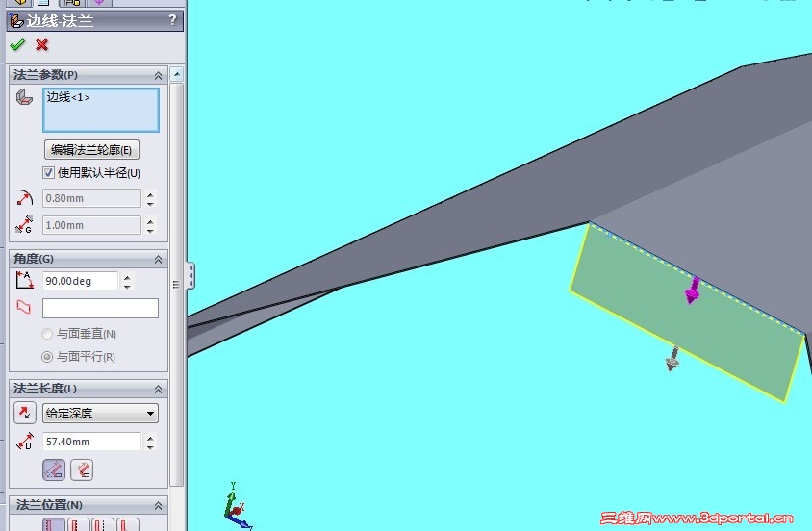Click the bend radius field showing 0.80mm
This screenshot has height=531, width=812.
click(91, 198)
